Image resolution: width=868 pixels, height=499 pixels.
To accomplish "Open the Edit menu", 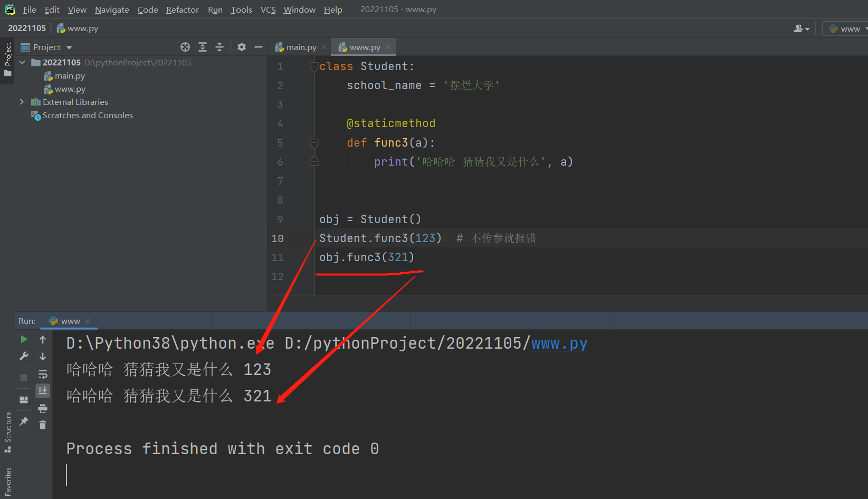I will [x=52, y=9].
